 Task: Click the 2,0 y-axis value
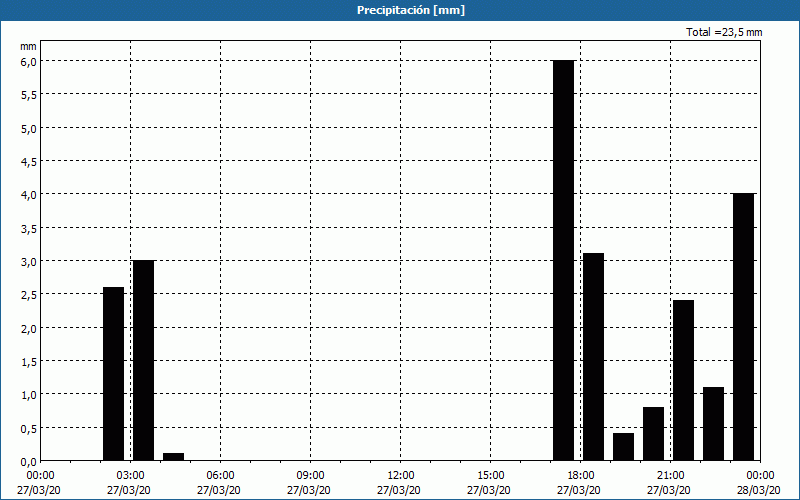point(29,328)
